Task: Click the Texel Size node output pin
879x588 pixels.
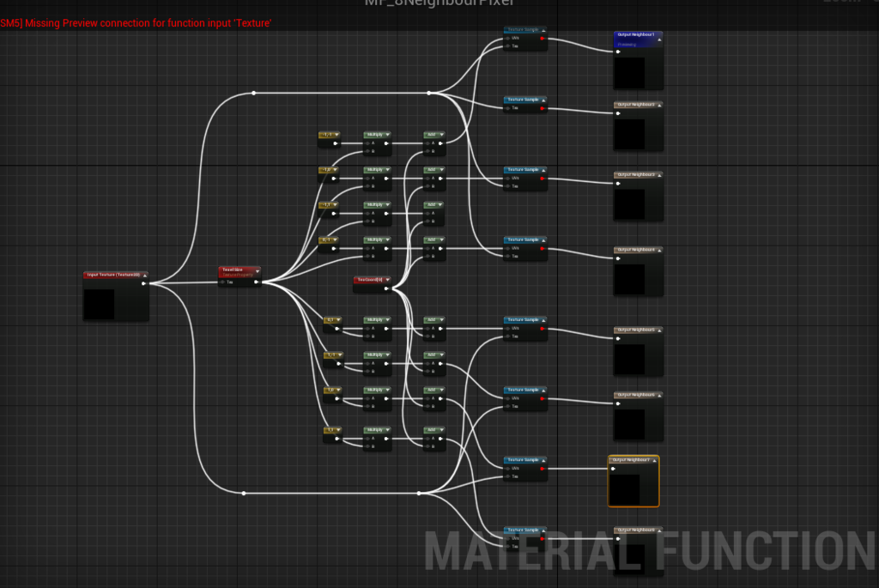Action: click(x=256, y=282)
